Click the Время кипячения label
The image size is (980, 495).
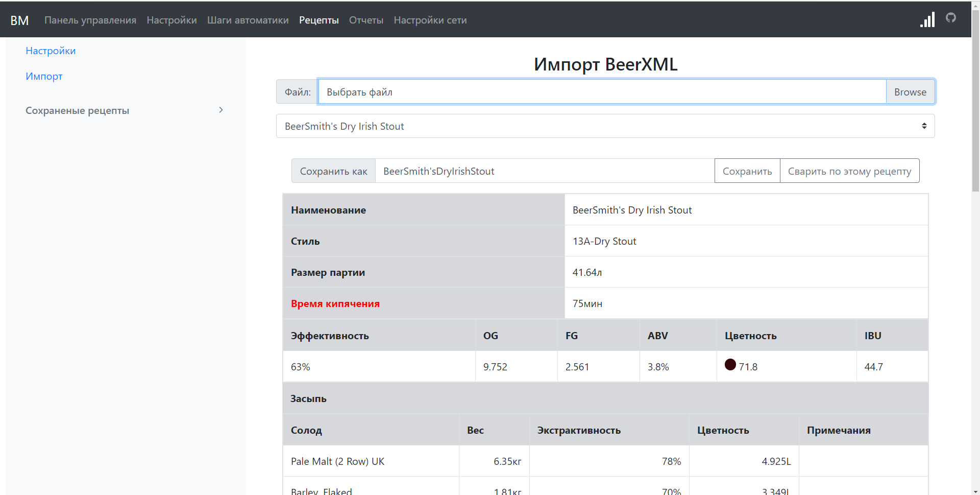[335, 303]
